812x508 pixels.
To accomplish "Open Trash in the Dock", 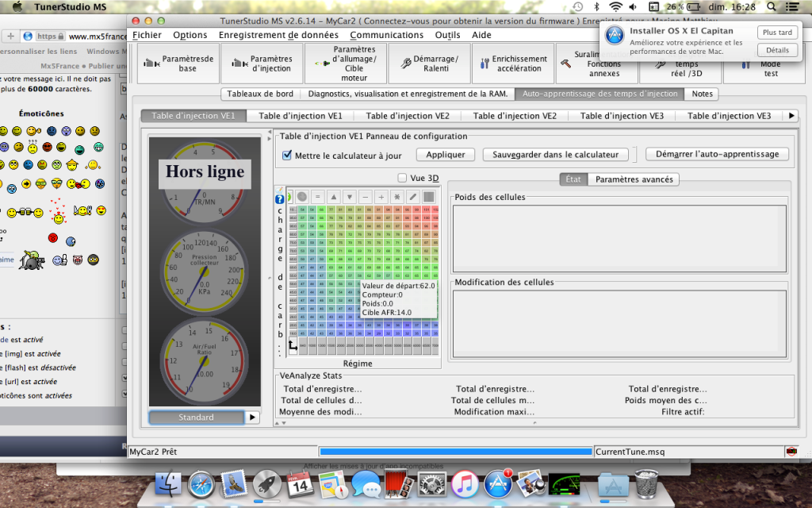I will click(646, 483).
